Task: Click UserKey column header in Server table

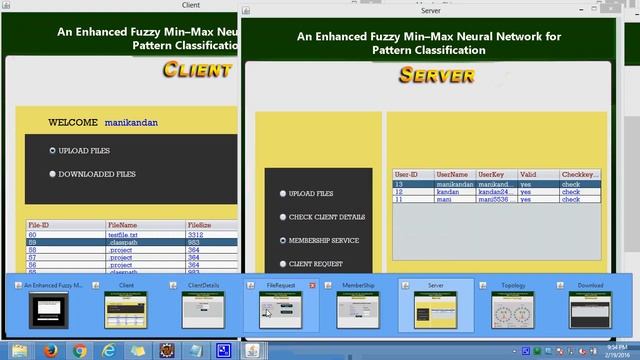Action: pos(496,175)
